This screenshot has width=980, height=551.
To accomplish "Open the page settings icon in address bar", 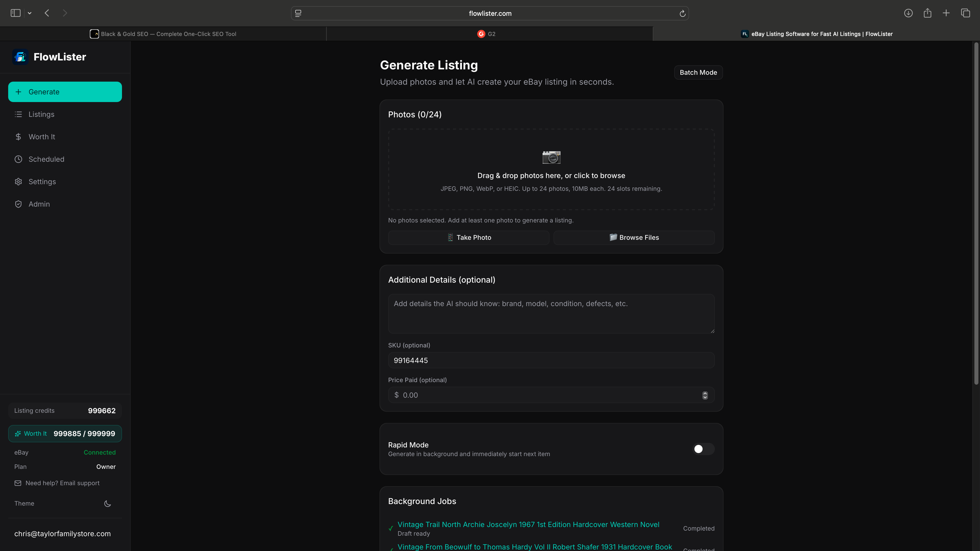I will [298, 13].
